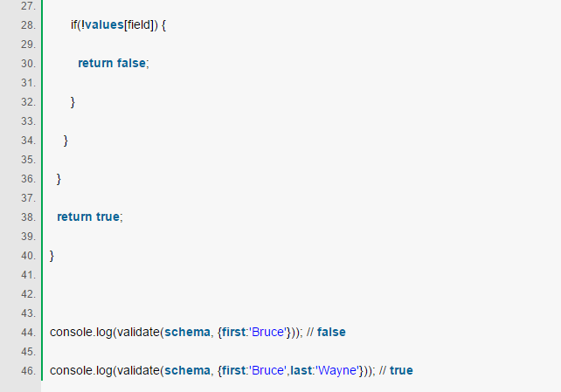Click closing brace on line 40
This screenshot has width=561, height=392.
(x=52, y=256)
